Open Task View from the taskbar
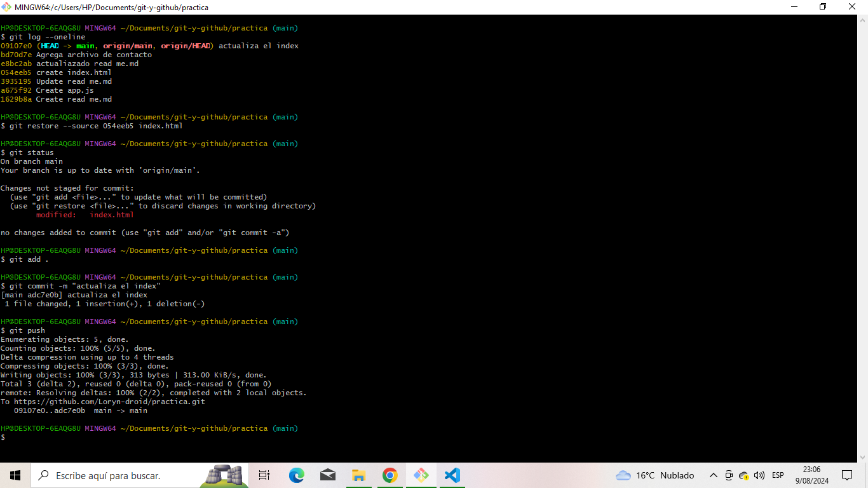Screen dimensions: 868x488 (x=264, y=475)
